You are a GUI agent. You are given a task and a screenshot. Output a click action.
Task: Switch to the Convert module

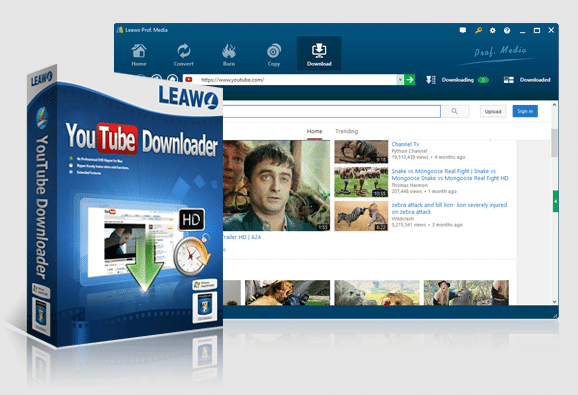coord(184,55)
